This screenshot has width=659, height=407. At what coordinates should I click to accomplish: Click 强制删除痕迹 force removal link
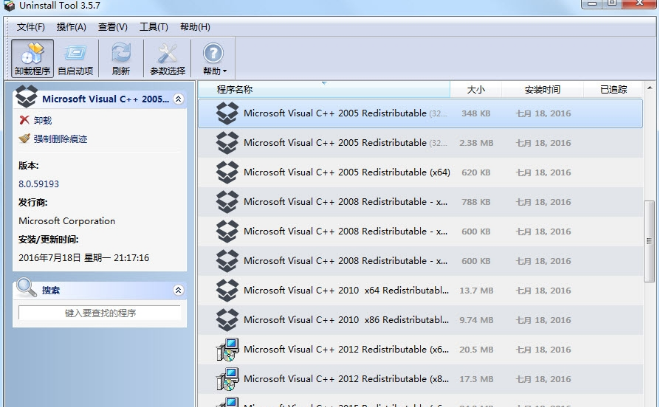click(x=53, y=139)
